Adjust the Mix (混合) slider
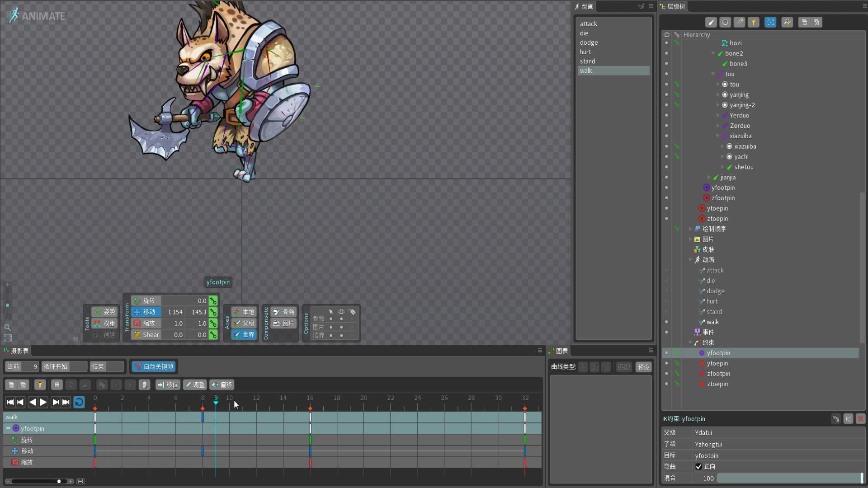 click(x=789, y=478)
